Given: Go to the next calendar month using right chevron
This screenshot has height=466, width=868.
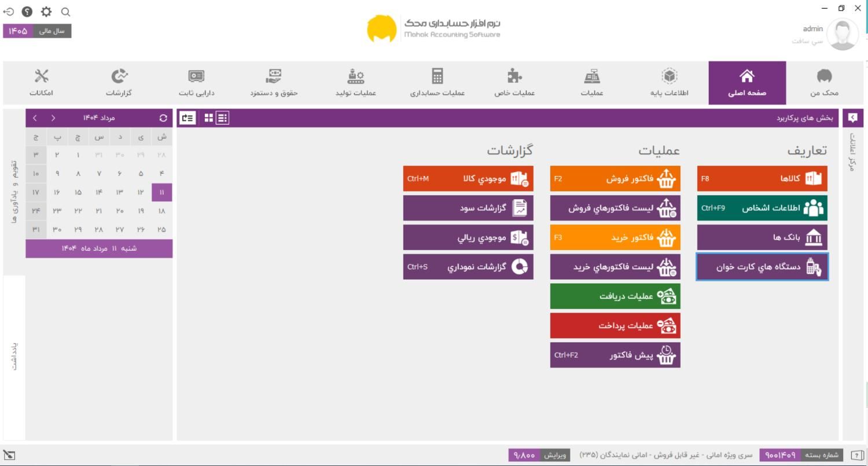Looking at the screenshot, I should click(53, 118).
